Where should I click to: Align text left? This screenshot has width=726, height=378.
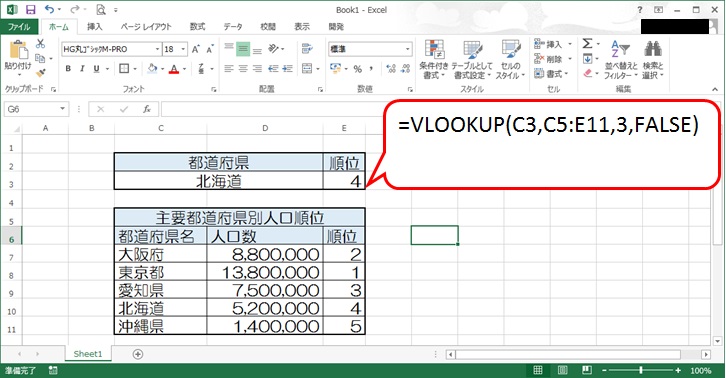click(x=229, y=69)
